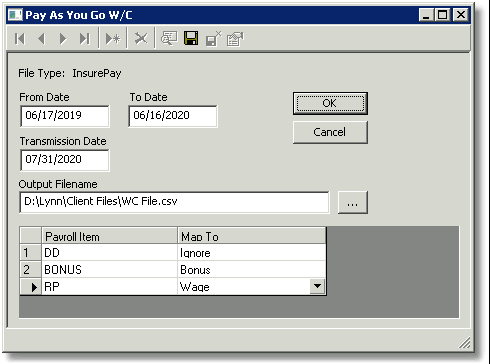Click the From Date field

coord(65,116)
